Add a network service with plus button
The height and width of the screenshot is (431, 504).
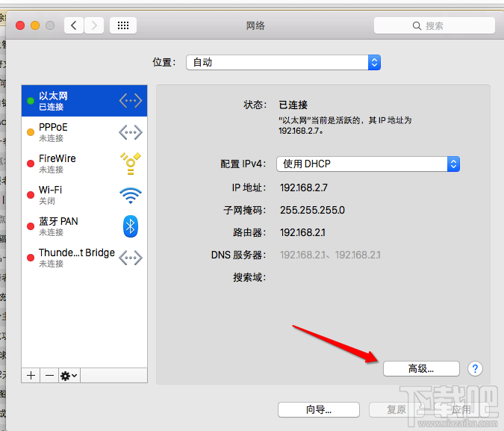31,376
